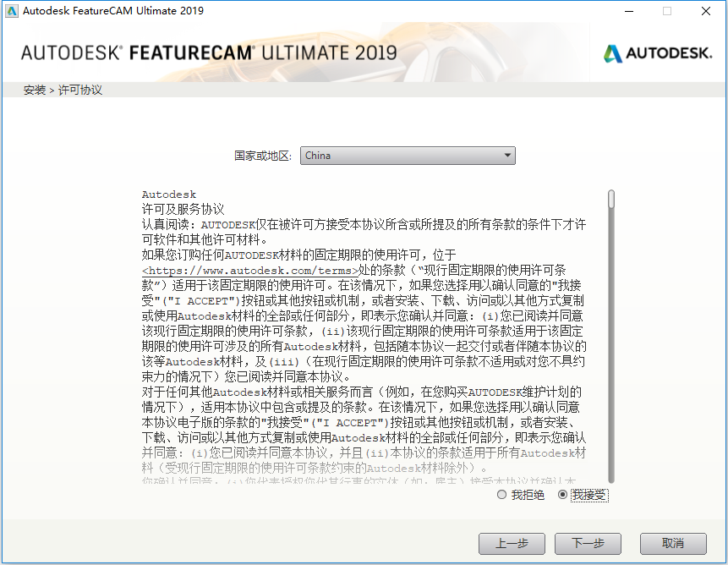Screen dimensions: 728x565
Task: Click the 下一步 (Next) button
Action: click(x=588, y=543)
